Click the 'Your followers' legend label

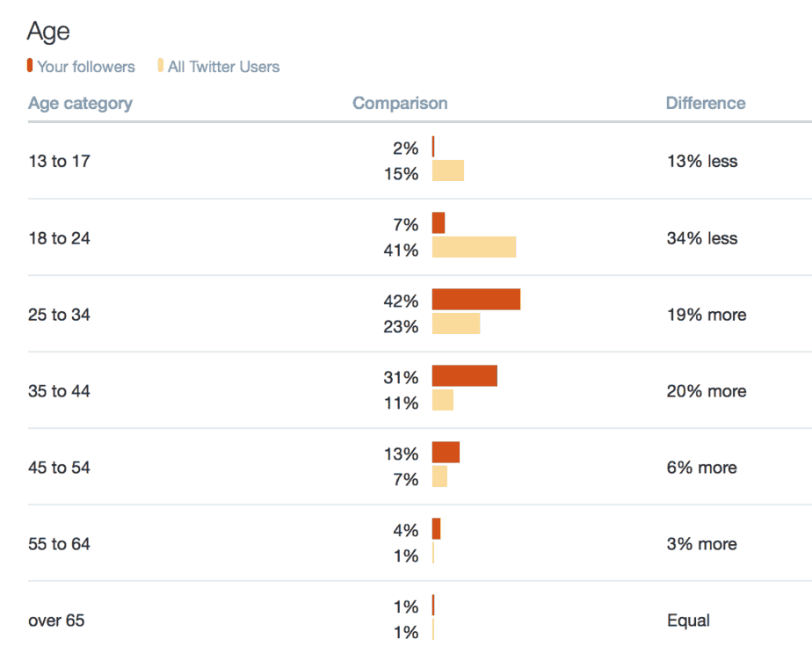[86, 67]
